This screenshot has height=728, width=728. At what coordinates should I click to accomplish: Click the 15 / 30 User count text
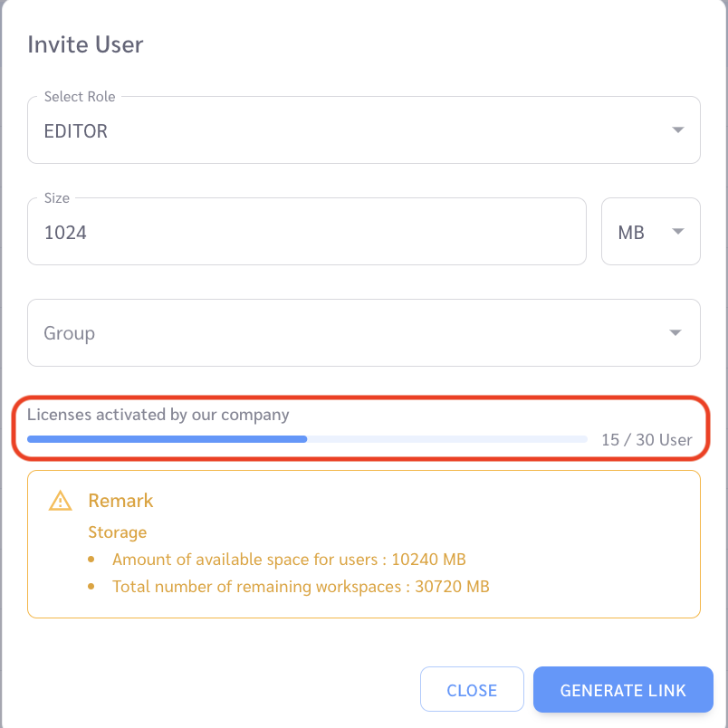tap(647, 440)
